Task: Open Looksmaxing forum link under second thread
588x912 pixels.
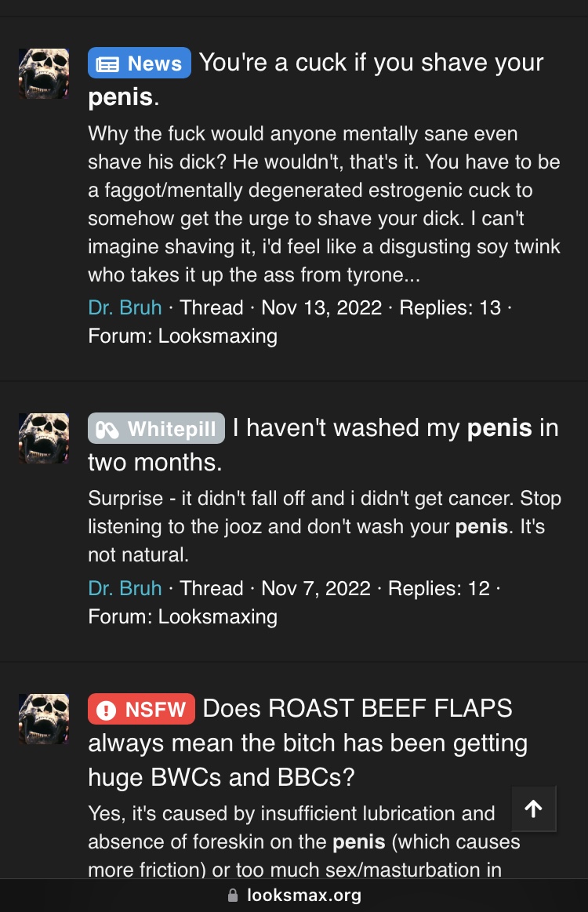Action: point(217,617)
